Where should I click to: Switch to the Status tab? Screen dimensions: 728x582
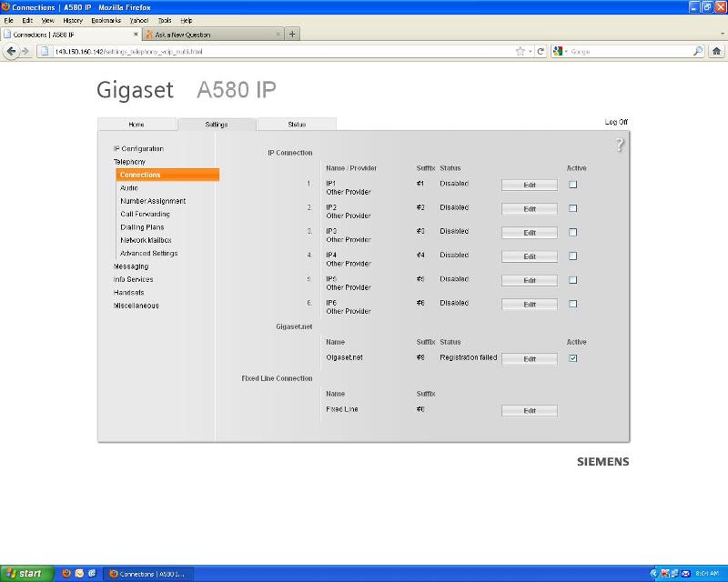point(297,125)
